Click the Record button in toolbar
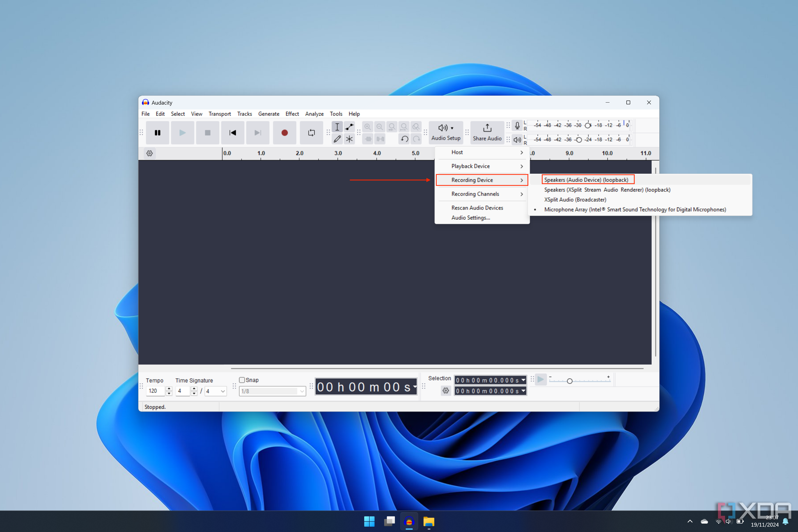The width and height of the screenshot is (798, 532). click(285, 132)
